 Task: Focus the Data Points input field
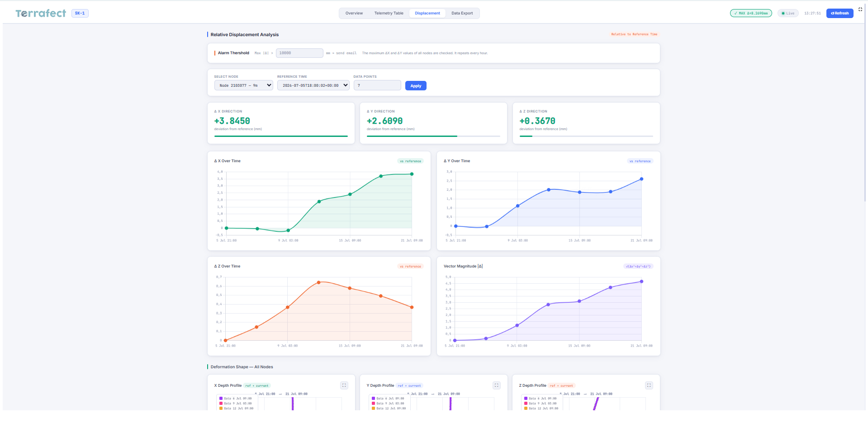click(x=377, y=85)
